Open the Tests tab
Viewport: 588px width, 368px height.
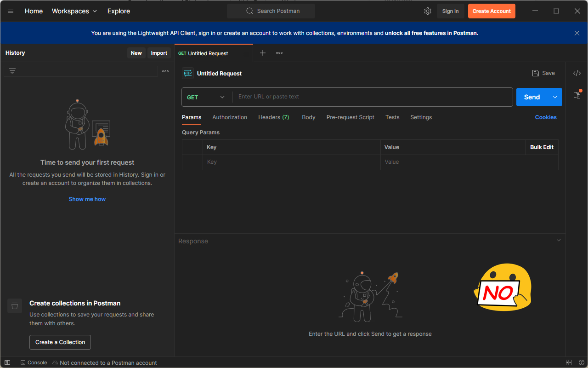coord(392,117)
